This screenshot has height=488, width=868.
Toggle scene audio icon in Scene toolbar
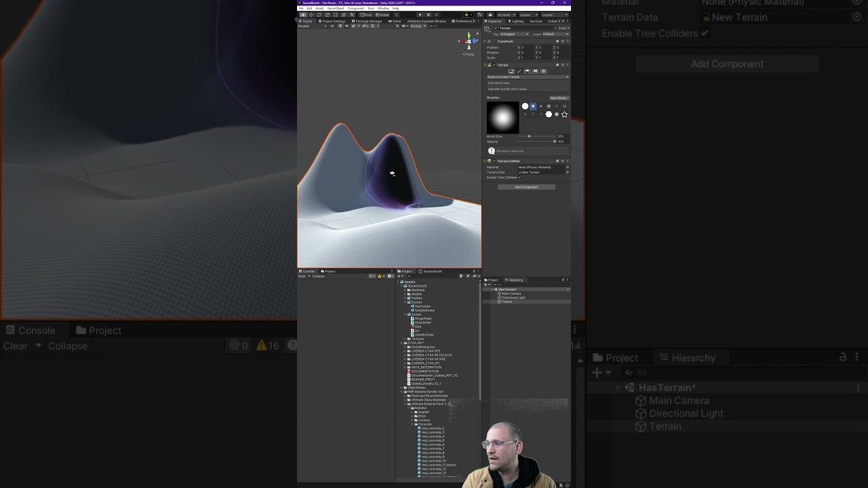click(x=347, y=26)
